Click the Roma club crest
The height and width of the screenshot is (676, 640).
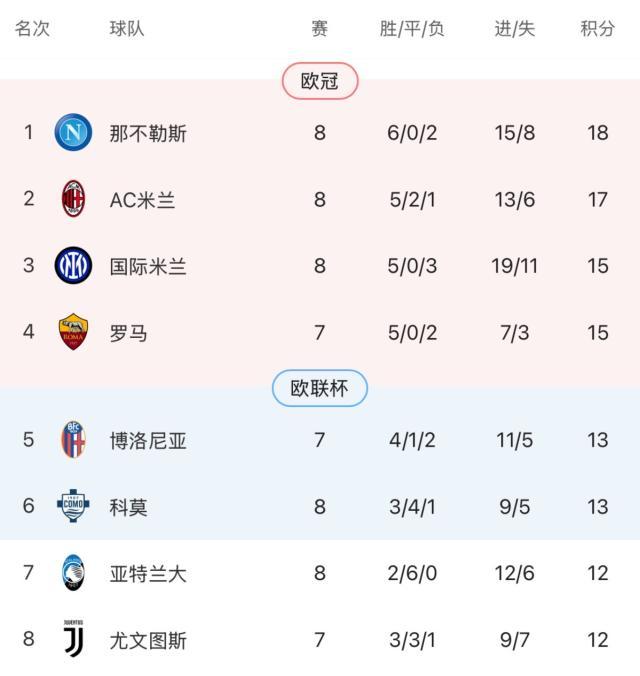point(73,332)
